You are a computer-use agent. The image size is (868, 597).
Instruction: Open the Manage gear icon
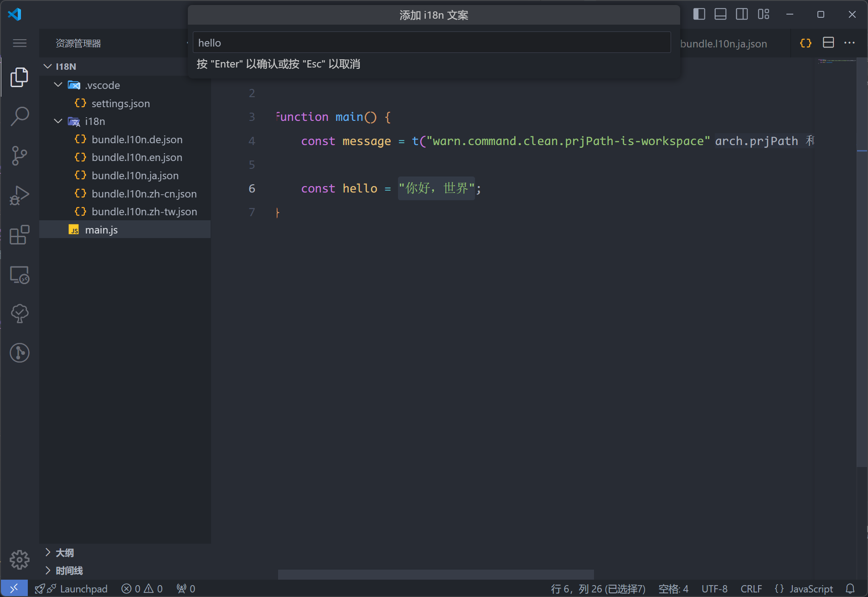click(x=19, y=560)
